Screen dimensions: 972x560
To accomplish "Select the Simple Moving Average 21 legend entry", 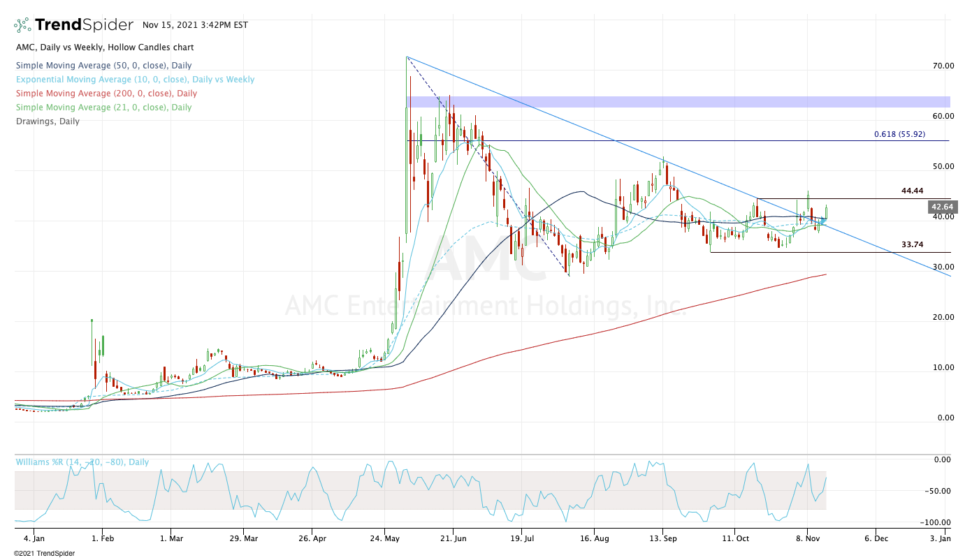I will [x=103, y=108].
